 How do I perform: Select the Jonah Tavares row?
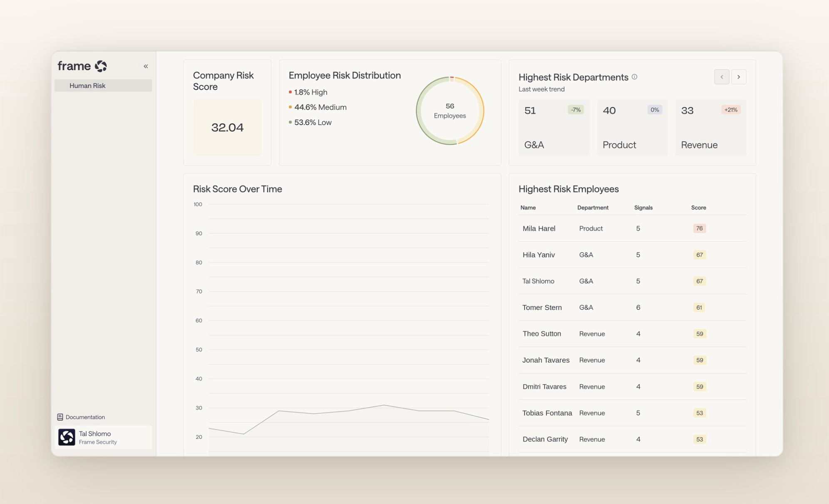632,360
